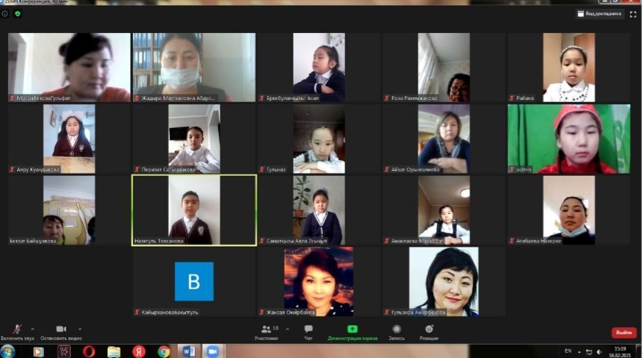Leave the meeting with Выйти
Screen dimensions: 644x358
coord(624,333)
